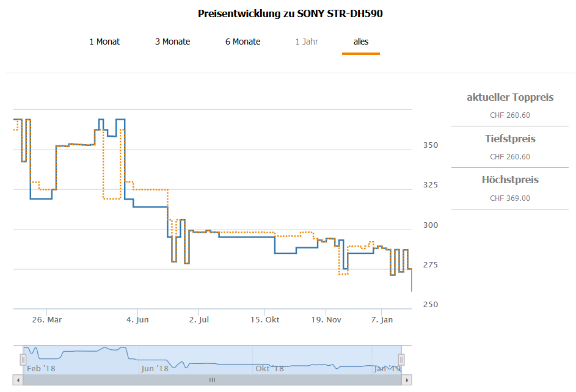Show the 6 Monate price history
Image resolution: width=576 pixels, height=392 pixels.
242,42
